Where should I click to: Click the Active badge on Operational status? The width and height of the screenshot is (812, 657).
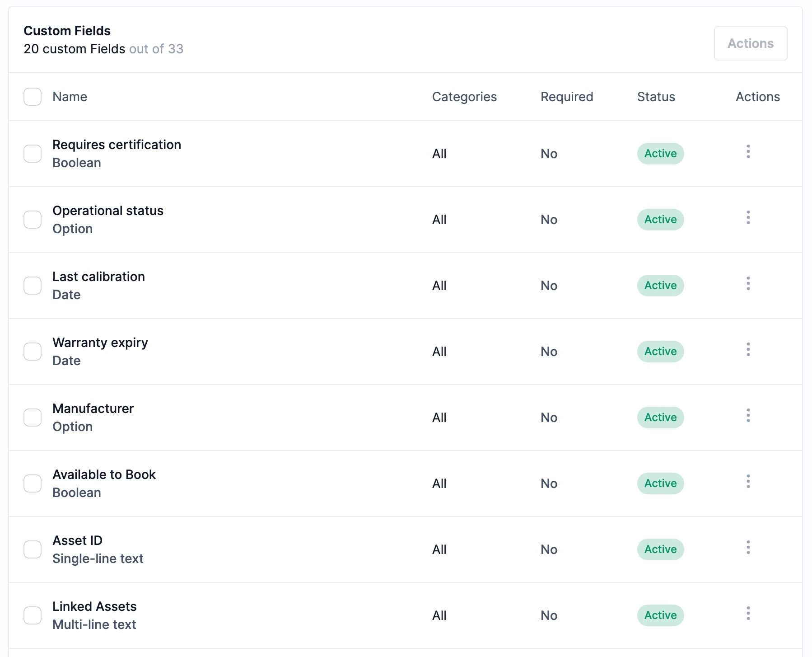click(660, 220)
